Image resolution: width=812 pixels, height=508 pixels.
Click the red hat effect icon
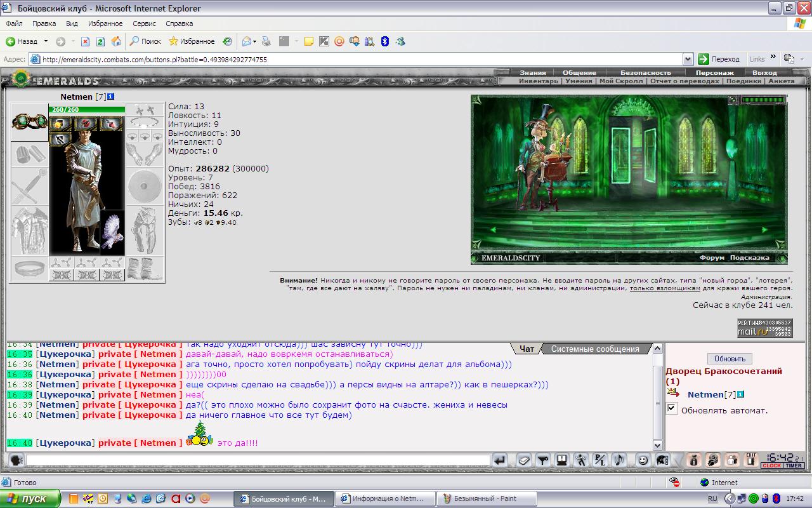pos(84,124)
